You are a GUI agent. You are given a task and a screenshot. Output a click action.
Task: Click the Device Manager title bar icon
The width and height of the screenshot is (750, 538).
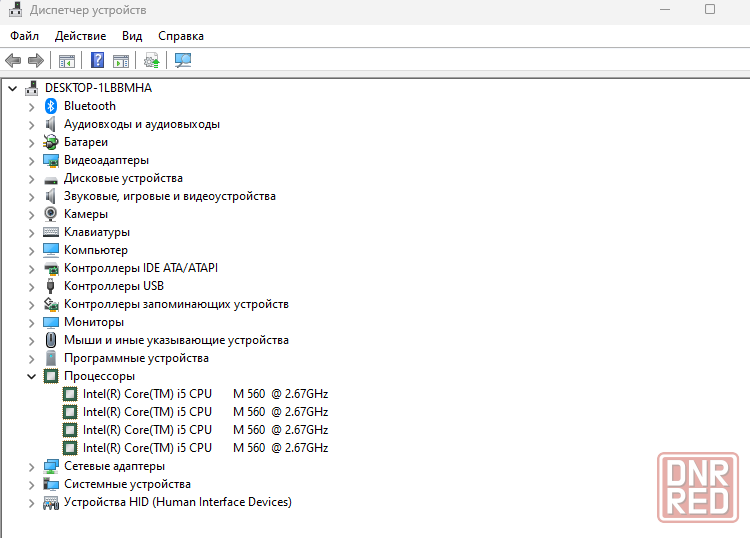tap(15, 10)
